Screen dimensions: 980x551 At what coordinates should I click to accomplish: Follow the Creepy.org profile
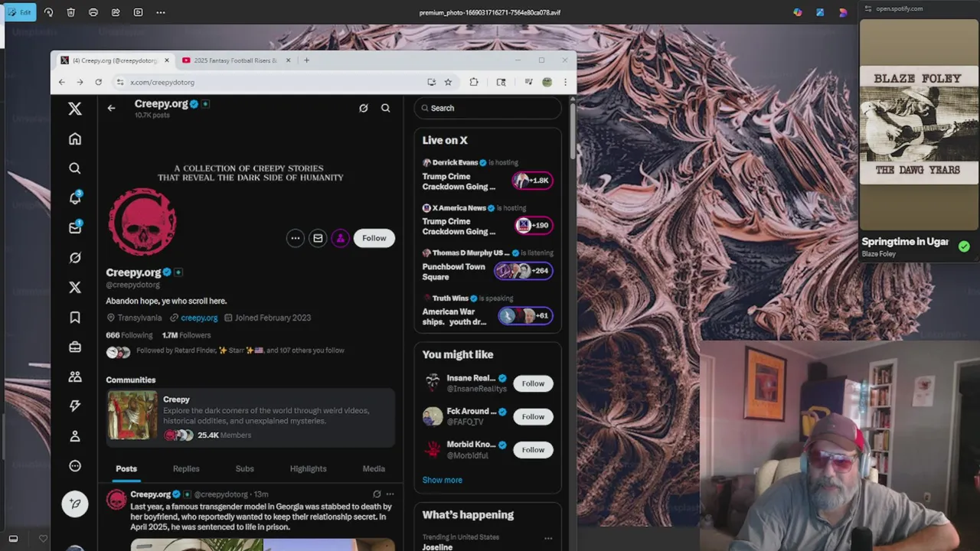point(374,238)
